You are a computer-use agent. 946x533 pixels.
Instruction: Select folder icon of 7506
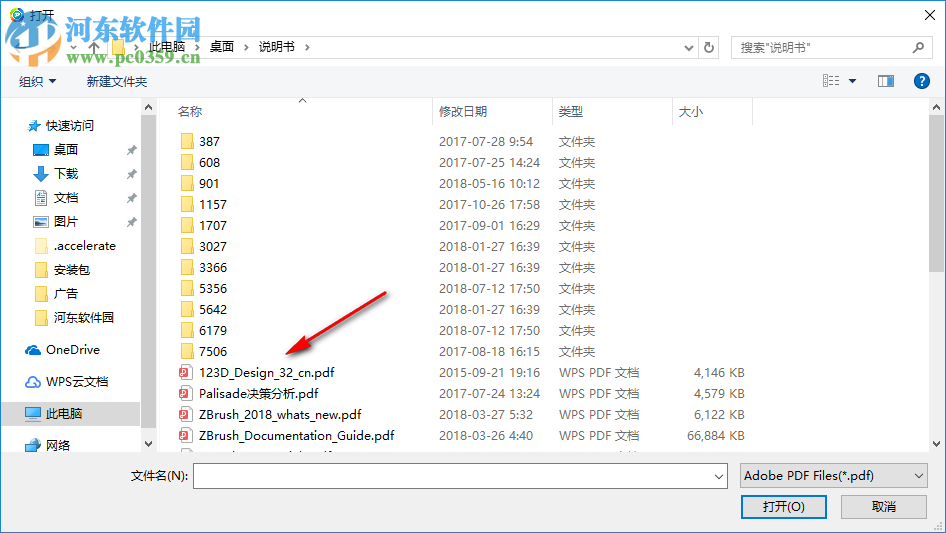187,351
